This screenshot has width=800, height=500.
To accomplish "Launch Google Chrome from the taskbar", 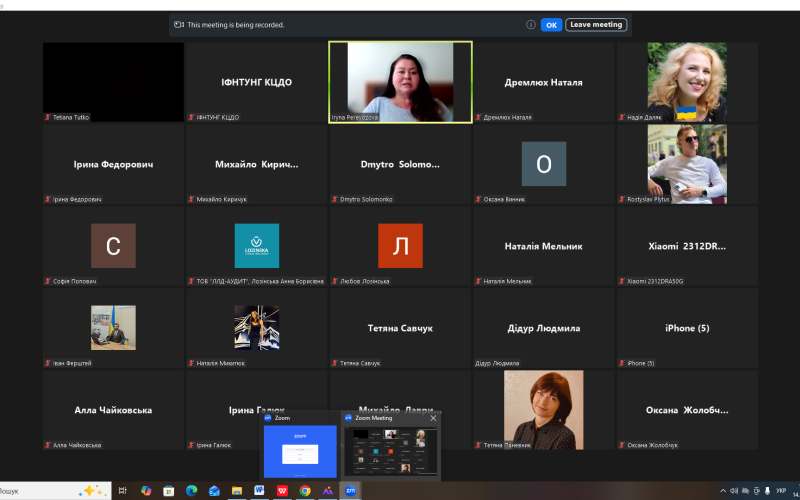I will (x=305, y=491).
